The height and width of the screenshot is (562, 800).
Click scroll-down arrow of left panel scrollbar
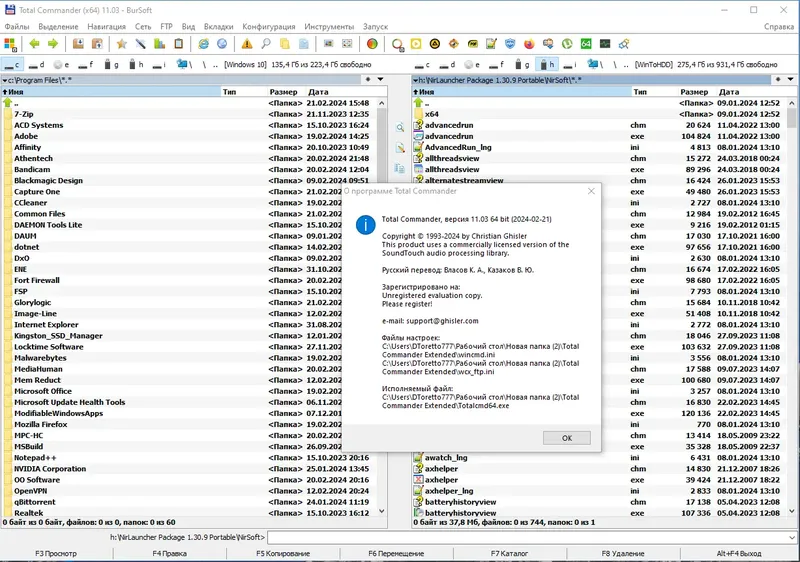[x=382, y=511]
